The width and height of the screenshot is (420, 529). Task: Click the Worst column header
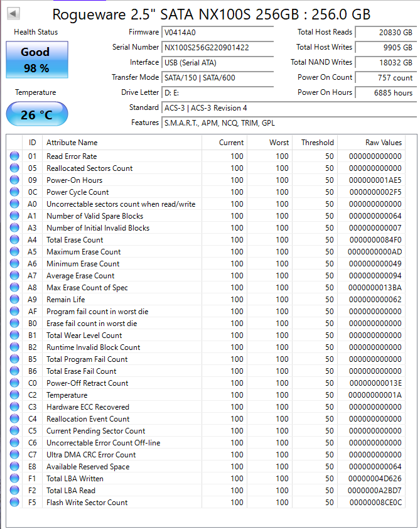click(x=270, y=143)
